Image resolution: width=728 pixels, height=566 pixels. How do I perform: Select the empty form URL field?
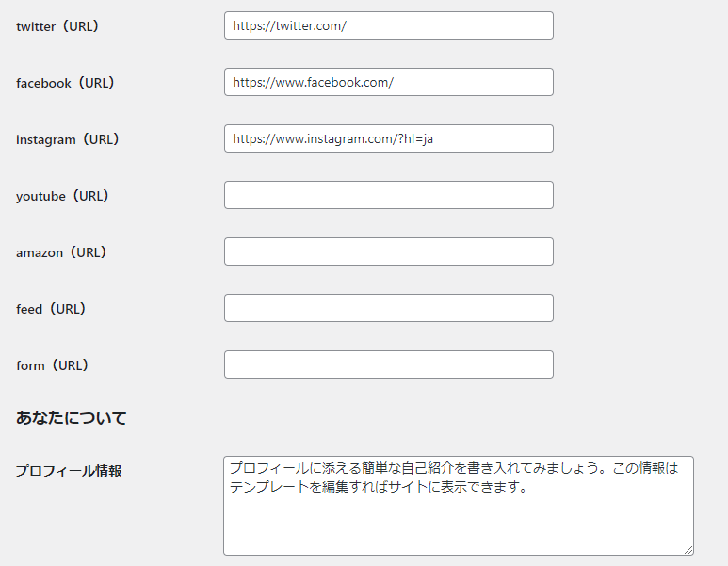[x=389, y=364]
